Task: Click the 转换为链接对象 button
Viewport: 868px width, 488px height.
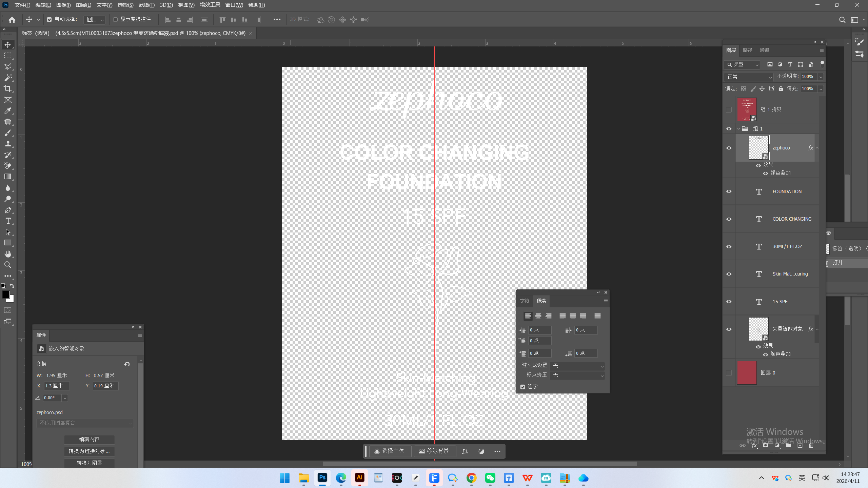Action: pyautogui.click(x=89, y=451)
